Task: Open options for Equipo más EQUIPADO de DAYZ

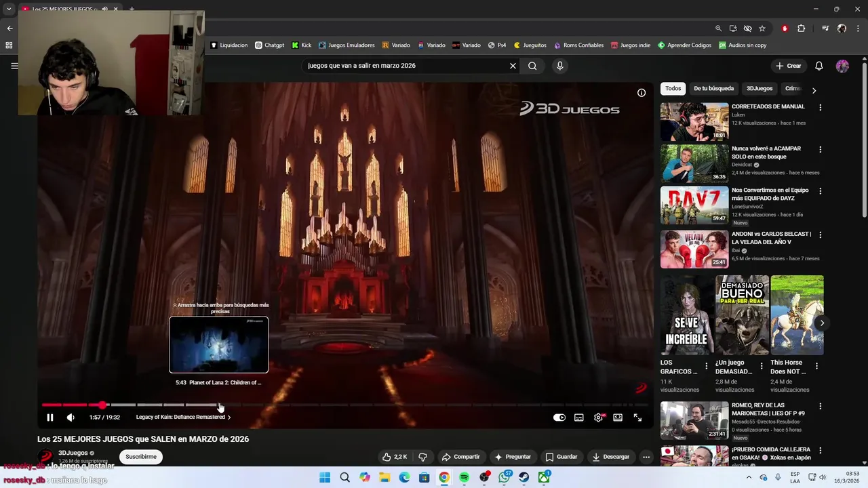Action: [x=820, y=191]
